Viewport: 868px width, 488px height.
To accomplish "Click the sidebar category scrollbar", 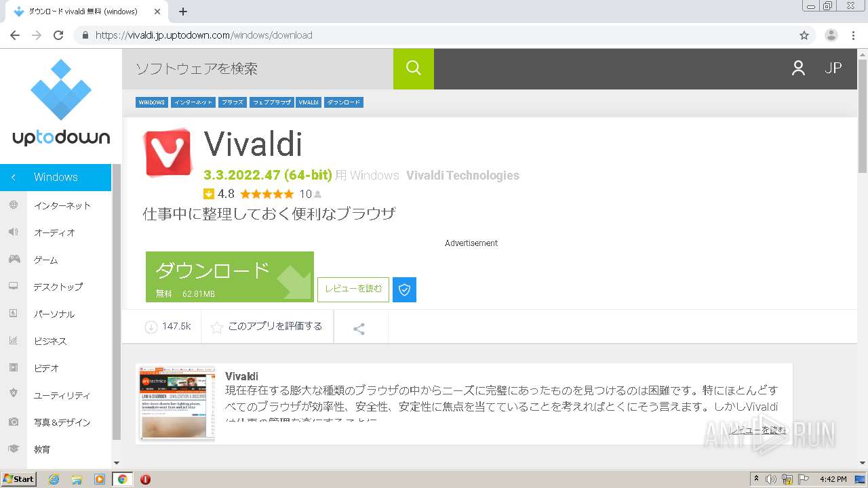I will [x=116, y=302].
